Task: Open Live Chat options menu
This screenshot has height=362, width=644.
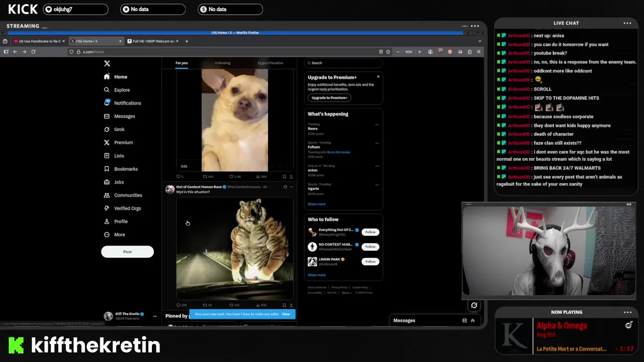Action: [627, 23]
